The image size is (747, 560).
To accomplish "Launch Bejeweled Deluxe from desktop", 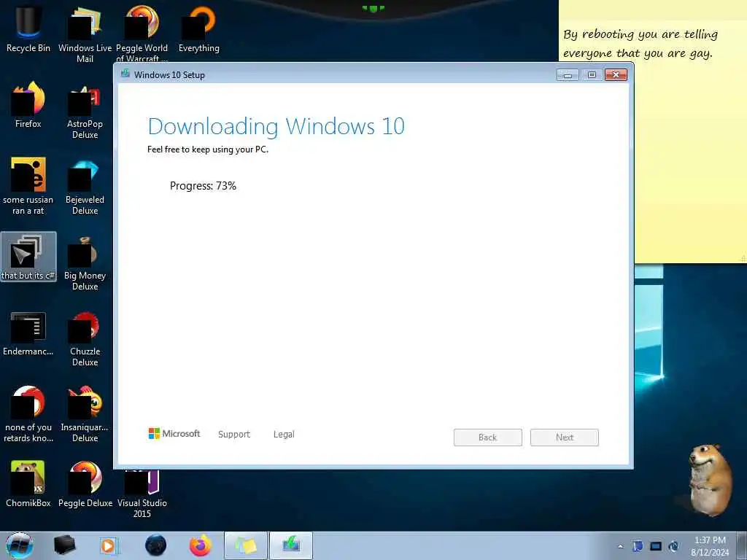I will click(x=85, y=186).
